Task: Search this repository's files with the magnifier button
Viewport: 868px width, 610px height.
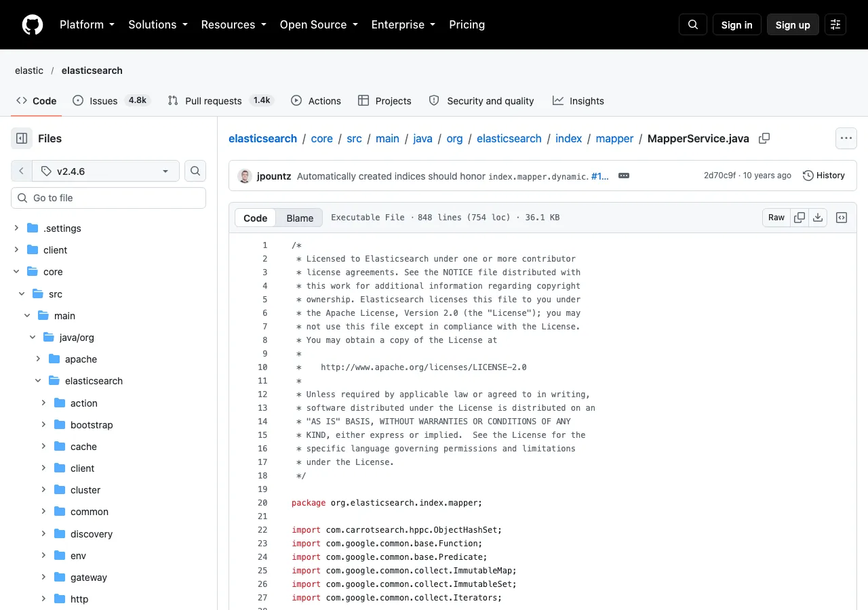Action: [195, 171]
